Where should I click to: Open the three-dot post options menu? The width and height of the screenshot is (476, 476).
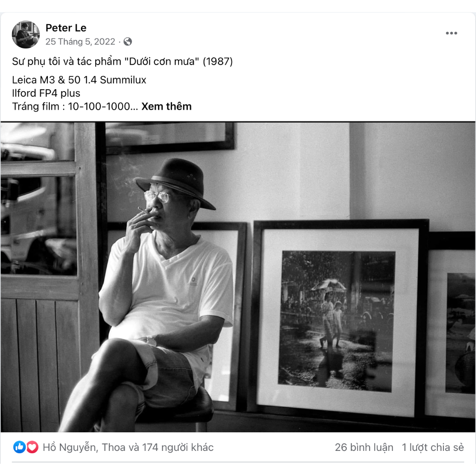[x=451, y=33]
